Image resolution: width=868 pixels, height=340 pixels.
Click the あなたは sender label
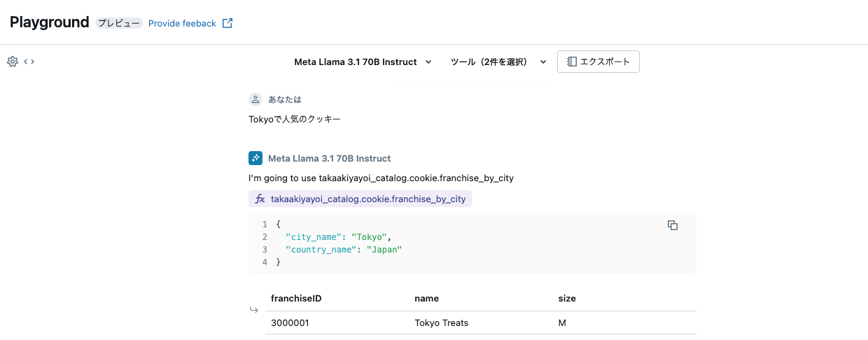tap(285, 99)
